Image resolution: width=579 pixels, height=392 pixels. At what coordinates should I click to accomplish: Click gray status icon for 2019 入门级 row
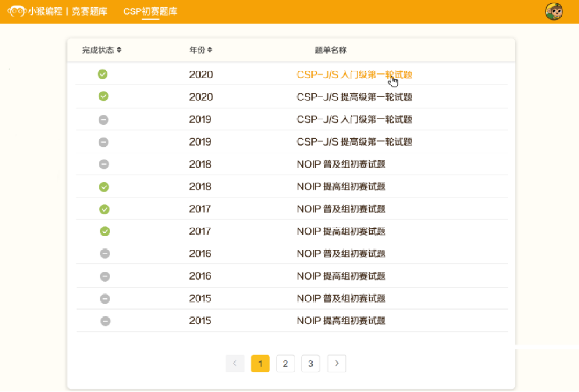pyautogui.click(x=103, y=119)
